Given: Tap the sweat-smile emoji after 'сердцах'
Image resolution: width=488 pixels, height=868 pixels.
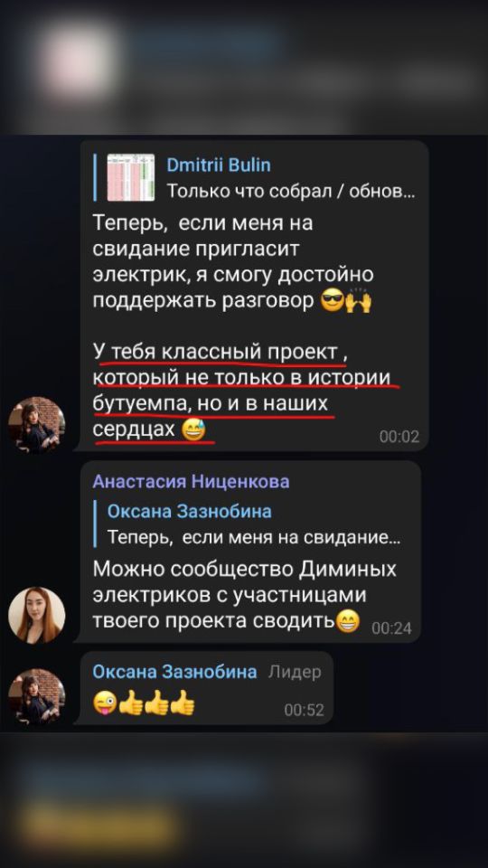Looking at the screenshot, I should coord(193,429).
